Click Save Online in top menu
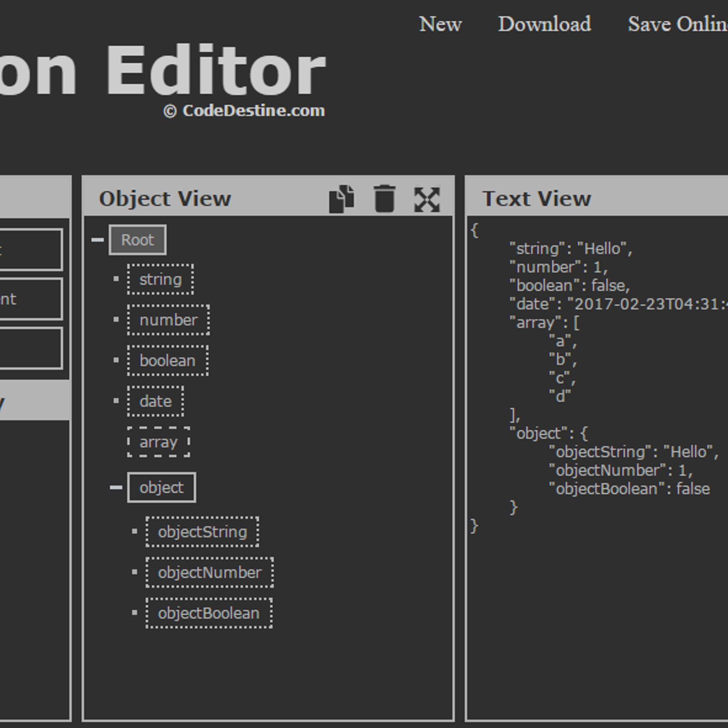Image resolution: width=728 pixels, height=728 pixels. pos(678,24)
